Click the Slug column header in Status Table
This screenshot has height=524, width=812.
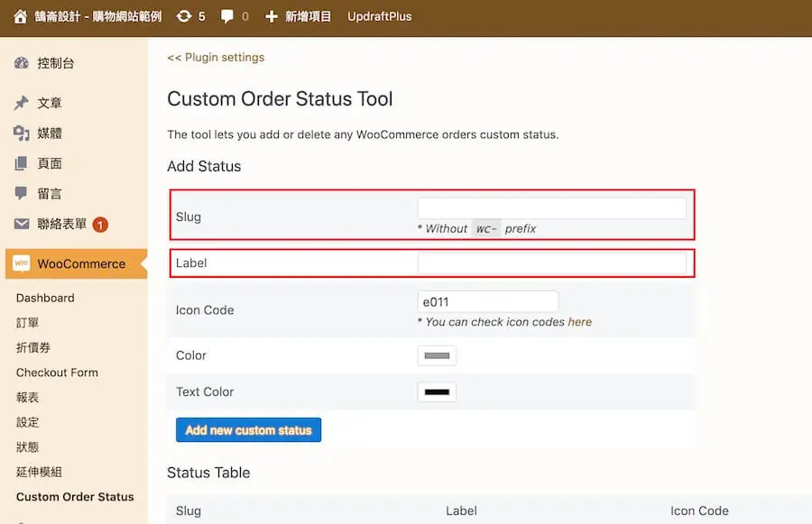pos(189,511)
